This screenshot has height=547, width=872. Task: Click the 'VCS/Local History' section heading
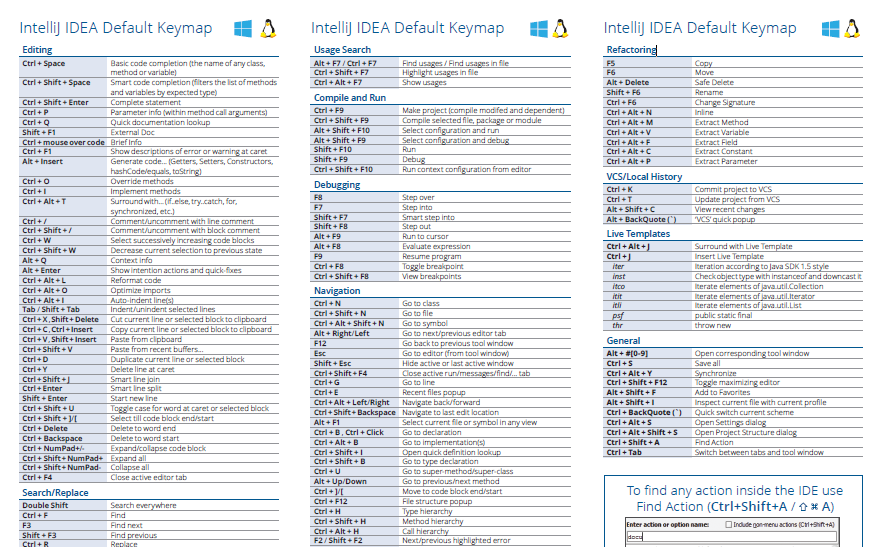pos(644,176)
